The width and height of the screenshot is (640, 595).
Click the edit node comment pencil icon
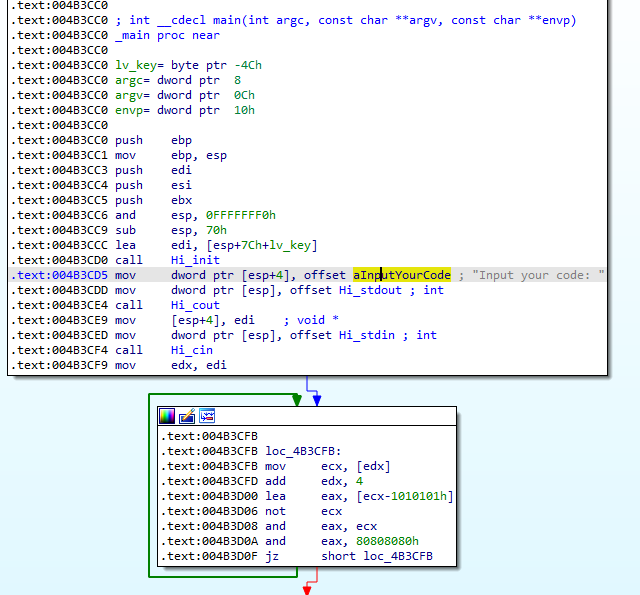tap(187, 416)
